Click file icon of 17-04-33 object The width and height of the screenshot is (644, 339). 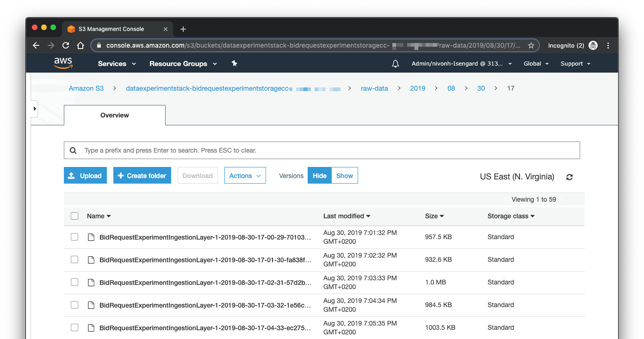pyautogui.click(x=91, y=328)
